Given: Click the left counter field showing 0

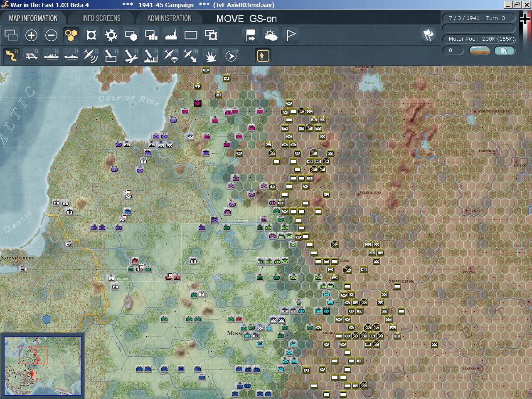Looking at the screenshot, I should (453, 50).
